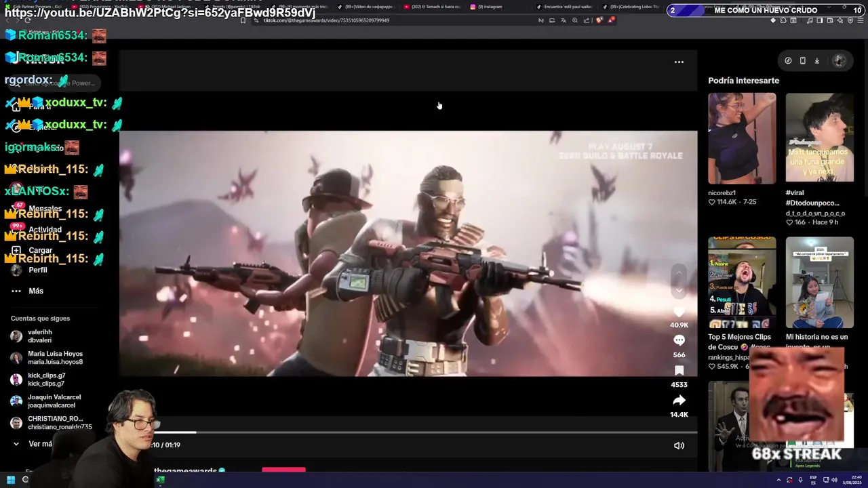The height and width of the screenshot is (488, 868).
Task: Open followed account Maria Luisa Hoyos
Action: tap(46, 358)
